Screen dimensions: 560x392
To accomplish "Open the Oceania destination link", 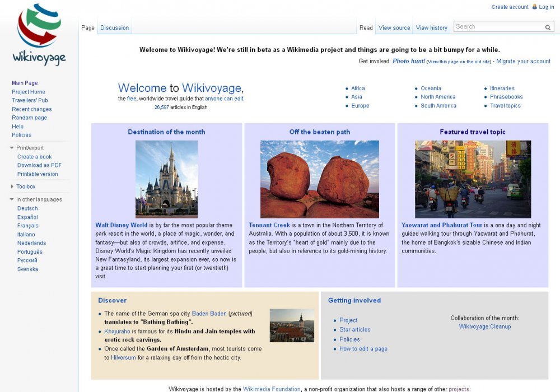I will click(x=431, y=88).
